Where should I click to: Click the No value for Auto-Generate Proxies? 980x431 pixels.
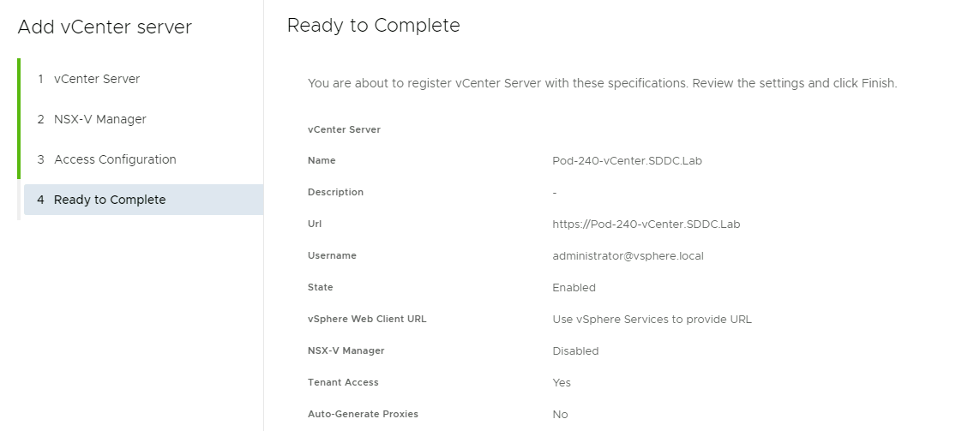(x=560, y=415)
